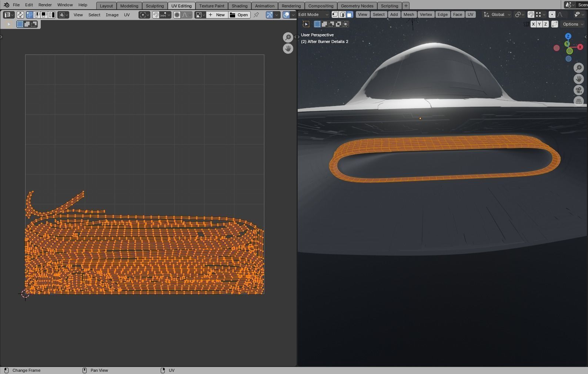Select face select mode in 3D viewport

point(350,14)
